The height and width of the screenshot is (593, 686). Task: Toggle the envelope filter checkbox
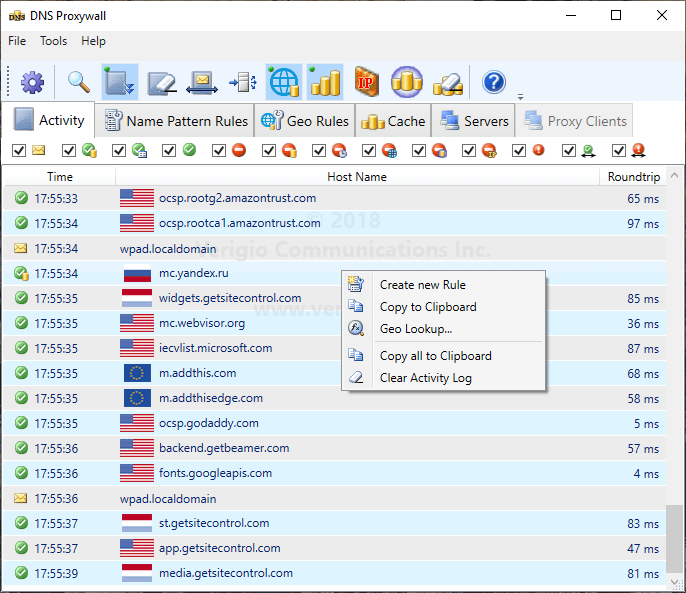[x=19, y=151]
